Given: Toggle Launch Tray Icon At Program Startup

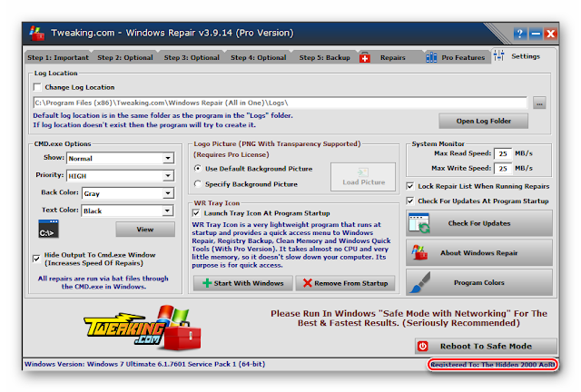Looking at the screenshot, I should click(x=196, y=213).
